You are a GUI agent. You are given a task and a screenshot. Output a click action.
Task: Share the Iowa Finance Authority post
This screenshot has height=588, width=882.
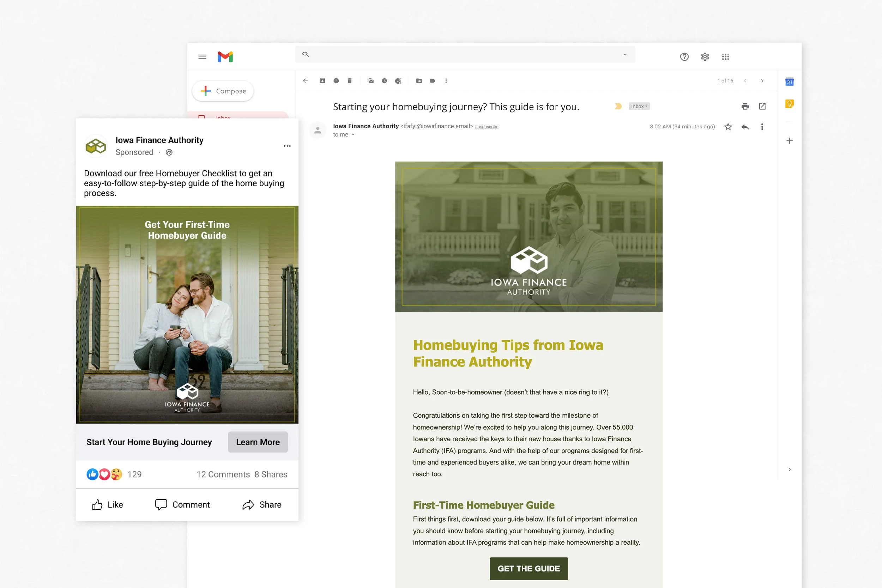click(x=262, y=505)
